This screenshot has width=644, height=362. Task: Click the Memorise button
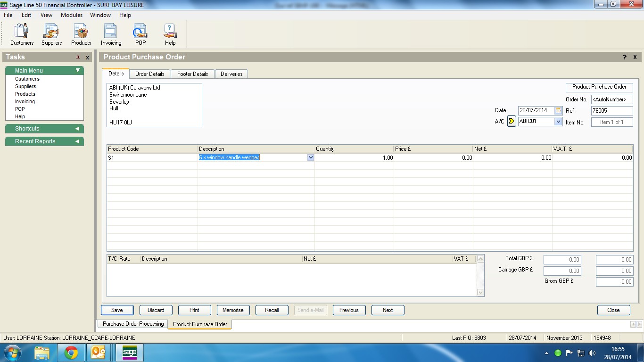tap(233, 310)
